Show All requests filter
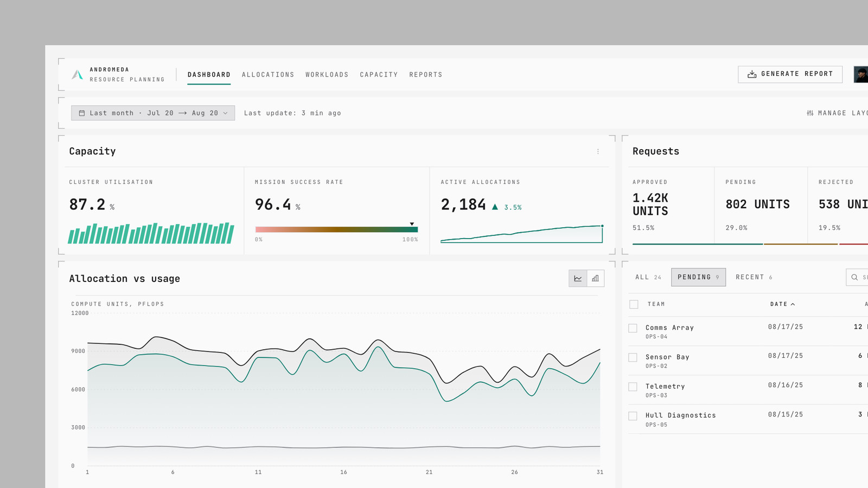This screenshot has width=868, height=488. 648,277
